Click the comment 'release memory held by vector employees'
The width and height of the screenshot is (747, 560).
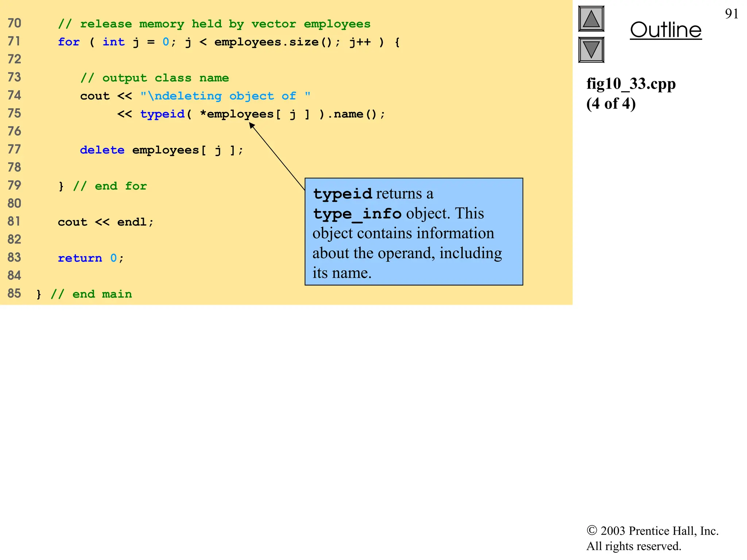214,24
